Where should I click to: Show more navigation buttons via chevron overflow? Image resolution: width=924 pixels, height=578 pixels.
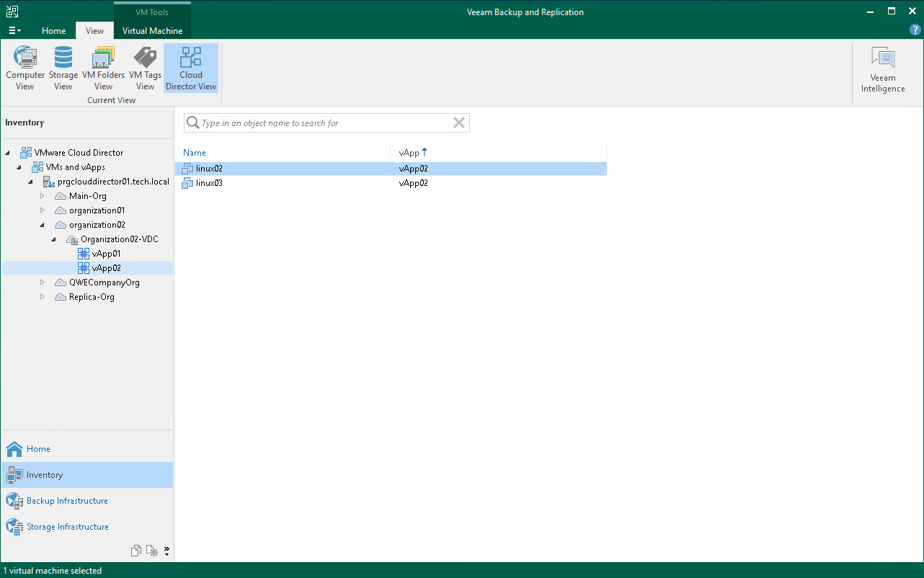pyautogui.click(x=166, y=551)
